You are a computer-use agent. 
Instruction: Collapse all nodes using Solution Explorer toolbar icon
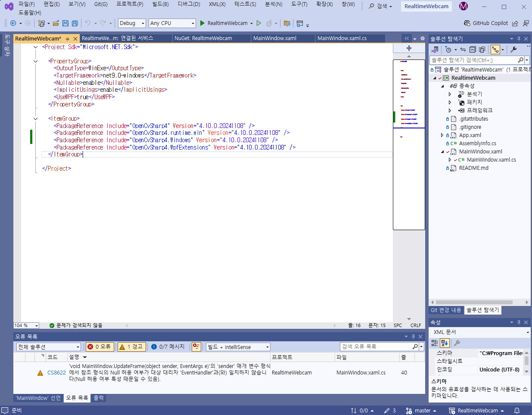tap(473, 50)
